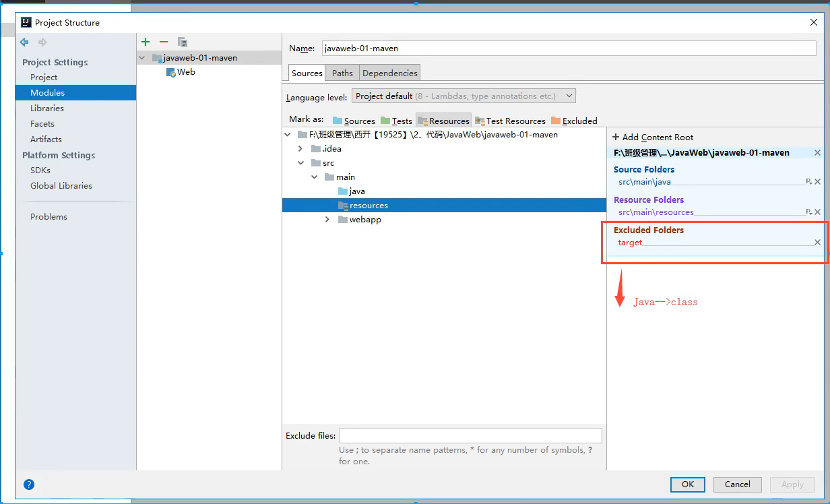The height and width of the screenshot is (504, 830).
Task: Expand the webapp folder
Action: [327, 220]
